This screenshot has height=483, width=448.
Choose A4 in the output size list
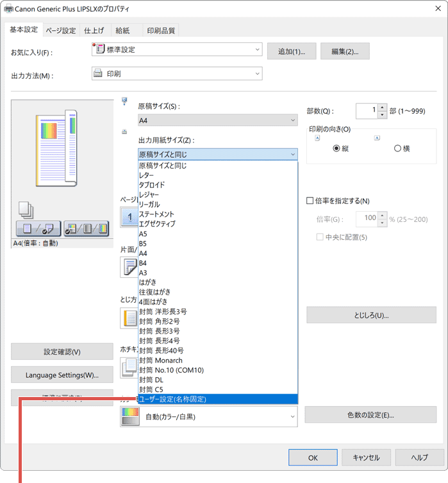click(x=218, y=253)
